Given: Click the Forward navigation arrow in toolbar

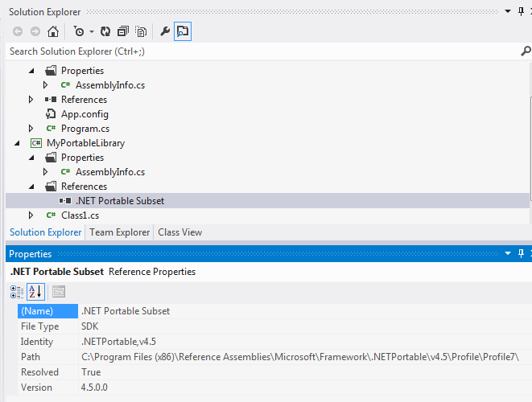Looking at the screenshot, I should [35, 31].
